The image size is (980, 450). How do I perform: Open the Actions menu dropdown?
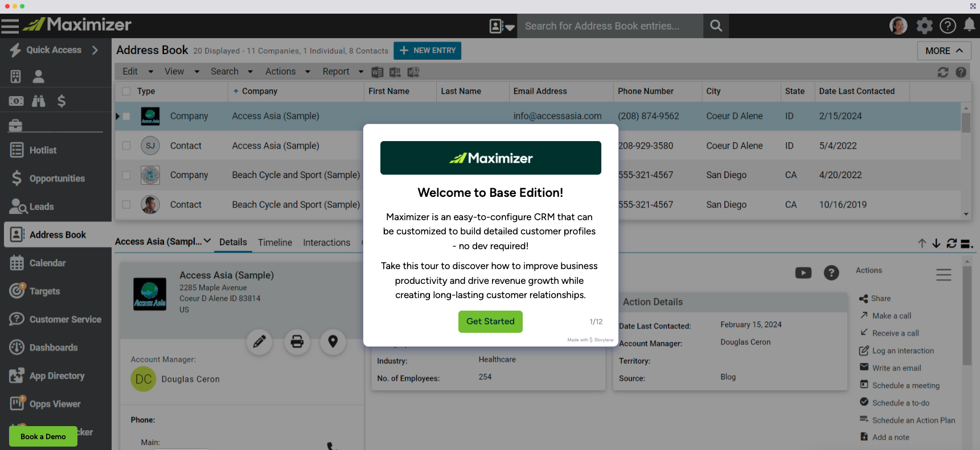pyautogui.click(x=288, y=72)
